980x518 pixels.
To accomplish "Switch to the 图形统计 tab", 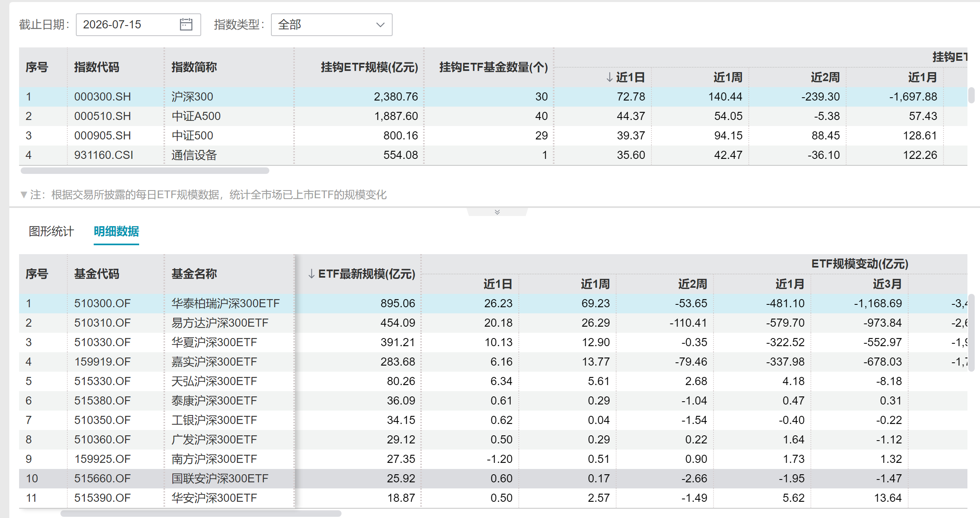I will coord(51,231).
